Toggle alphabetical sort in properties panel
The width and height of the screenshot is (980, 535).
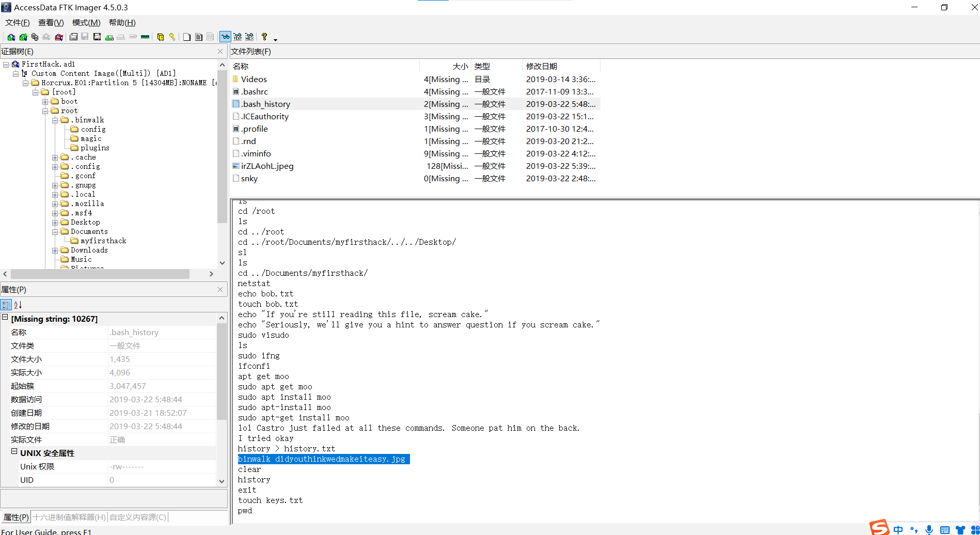click(x=18, y=305)
